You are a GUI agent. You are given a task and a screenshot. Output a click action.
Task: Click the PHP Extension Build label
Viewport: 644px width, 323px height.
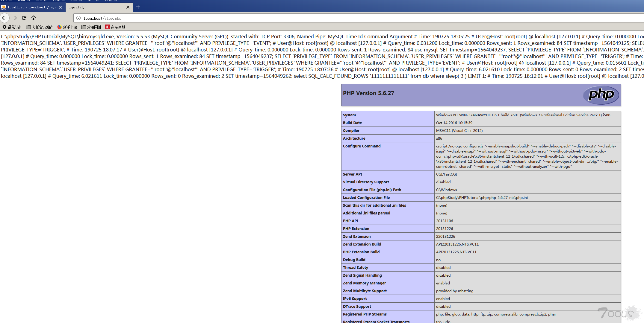click(361, 252)
